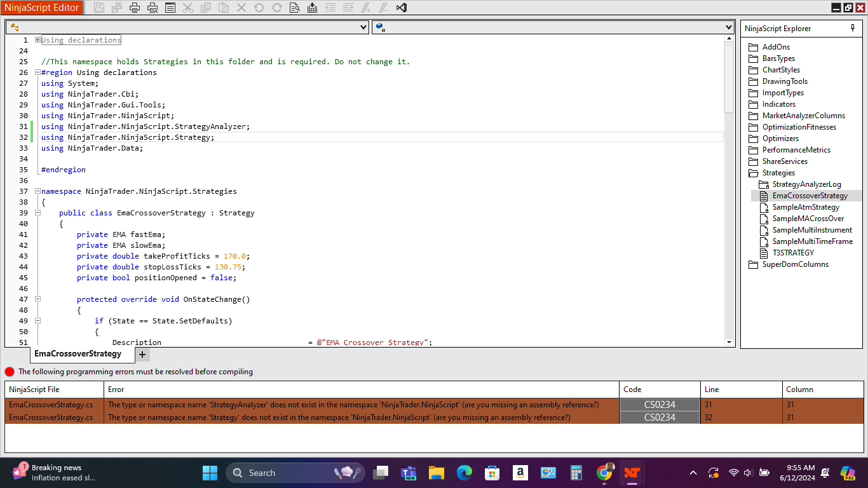
Task: Open the left type navigation dropdown
Action: [x=363, y=27]
